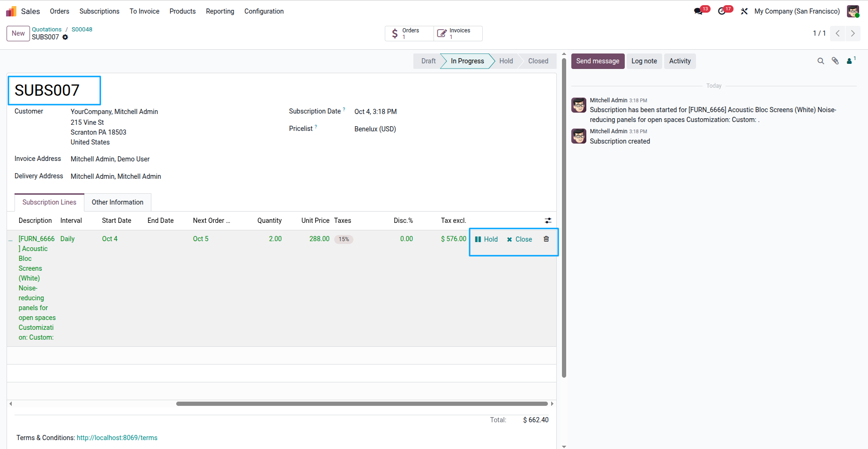Click the Subscription Date field value
Viewport: 868px width, 449px height.
(x=375, y=112)
